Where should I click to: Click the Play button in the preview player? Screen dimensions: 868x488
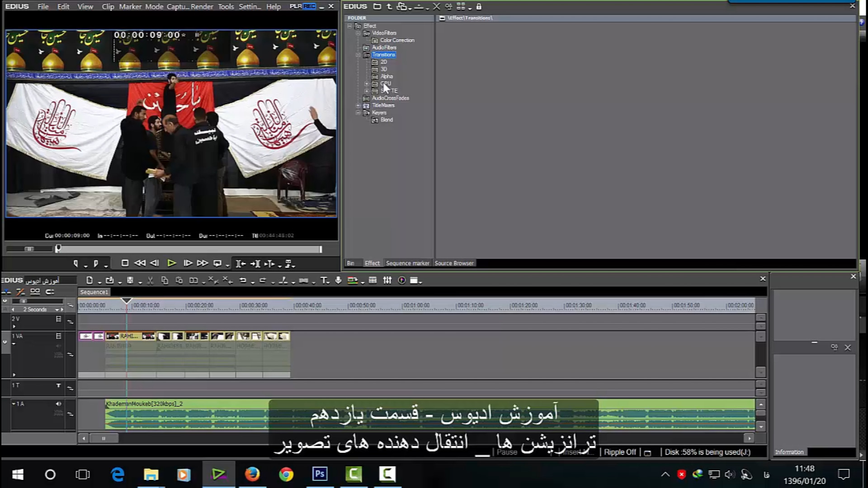(x=171, y=263)
